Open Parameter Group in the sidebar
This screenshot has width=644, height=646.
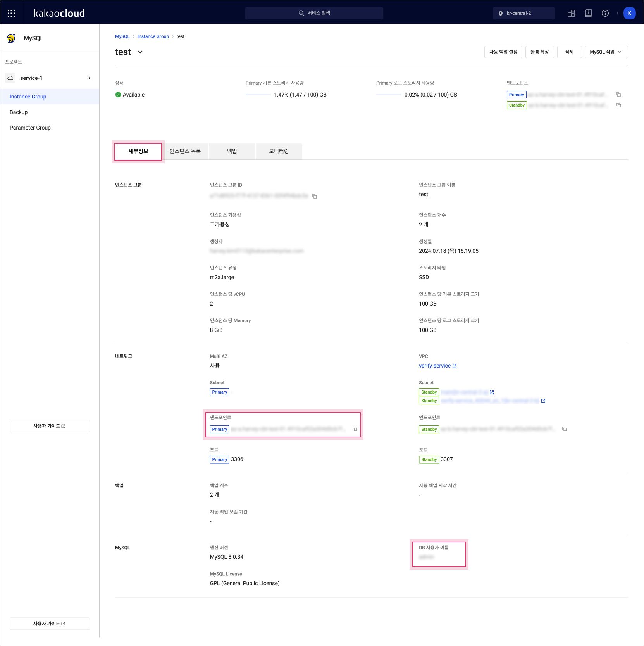coord(50,128)
